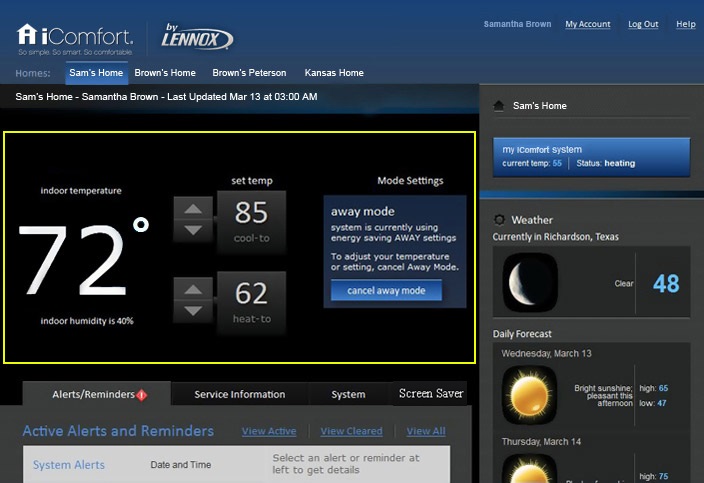Select the my iComfort system panel
The width and height of the screenshot is (704, 483).
[x=591, y=156]
